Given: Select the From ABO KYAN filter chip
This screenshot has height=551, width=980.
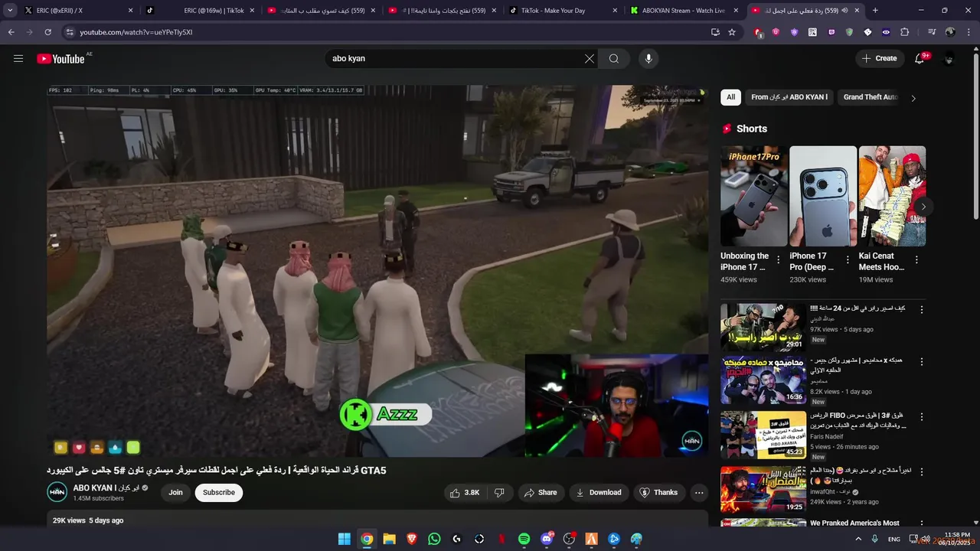Looking at the screenshot, I should click(x=789, y=97).
